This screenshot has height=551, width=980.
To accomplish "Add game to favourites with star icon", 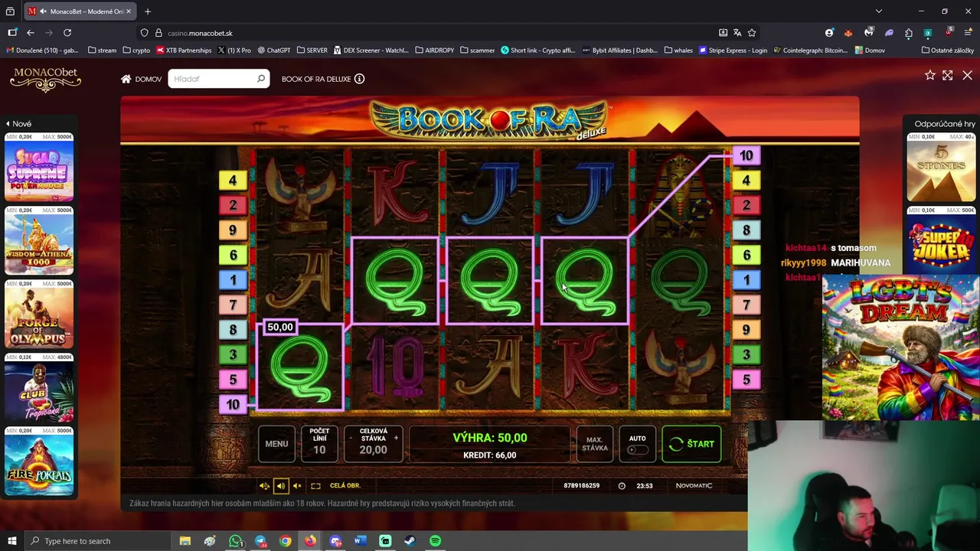I will 929,75.
